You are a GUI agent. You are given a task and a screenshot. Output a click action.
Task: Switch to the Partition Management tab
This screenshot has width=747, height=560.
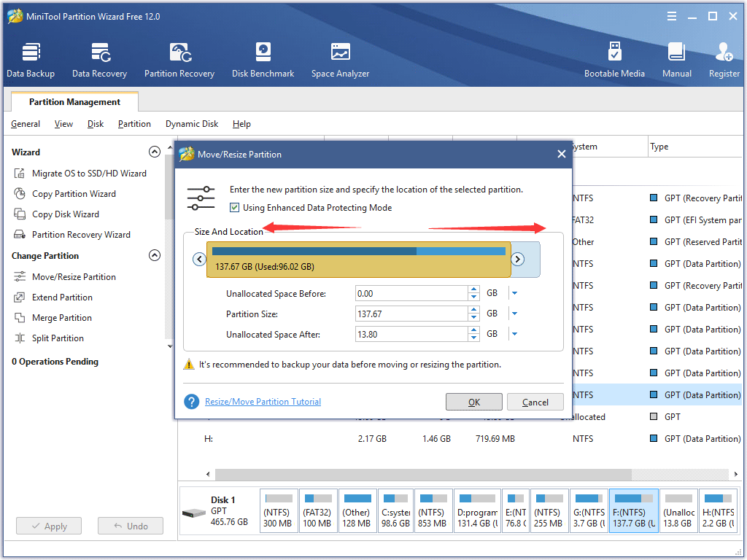click(x=74, y=101)
